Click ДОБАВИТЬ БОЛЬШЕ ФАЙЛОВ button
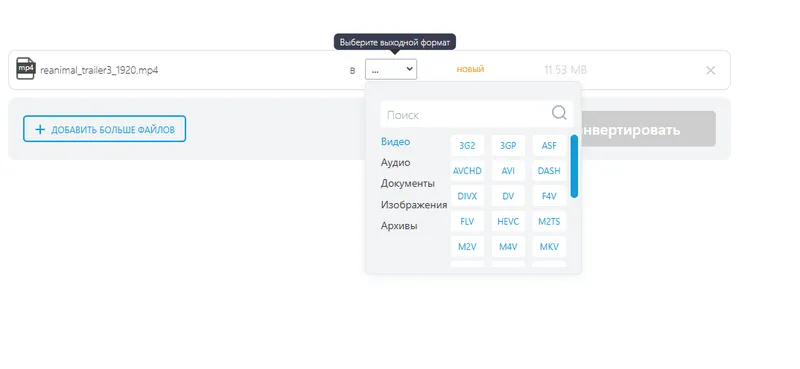Viewport: 800px width, 369px height. click(105, 129)
